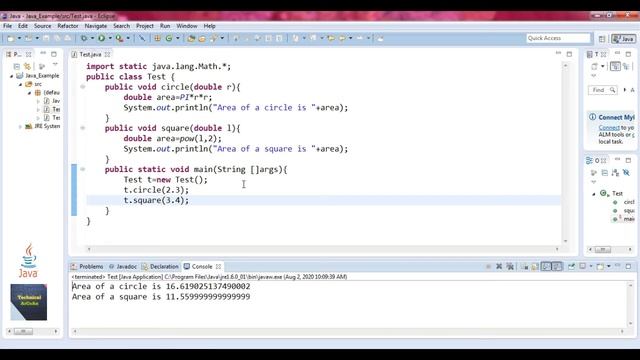This screenshot has height=360, width=640.
Task: Toggle Show Console on Standard Error change
Action: (x=557, y=267)
